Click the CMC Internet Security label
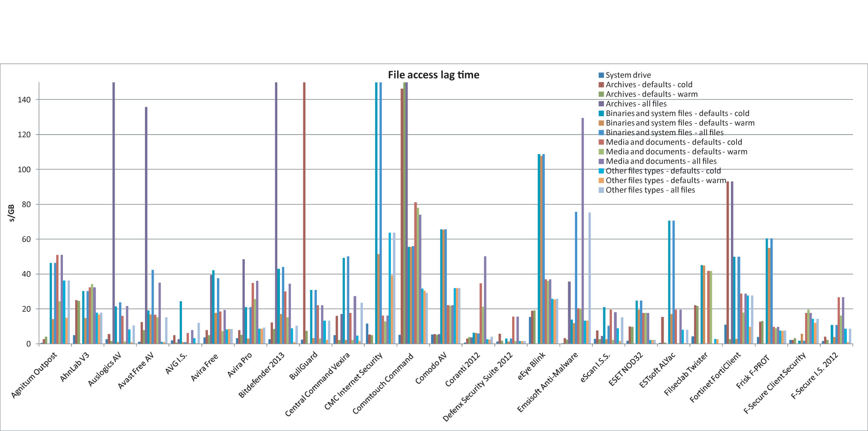Screen dimensions: 868x431 pos(354,381)
